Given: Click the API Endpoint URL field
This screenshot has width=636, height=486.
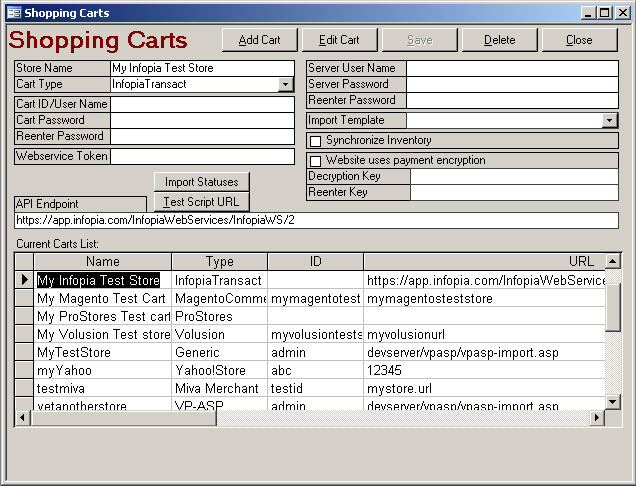Looking at the screenshot, I should pos(316,220).
